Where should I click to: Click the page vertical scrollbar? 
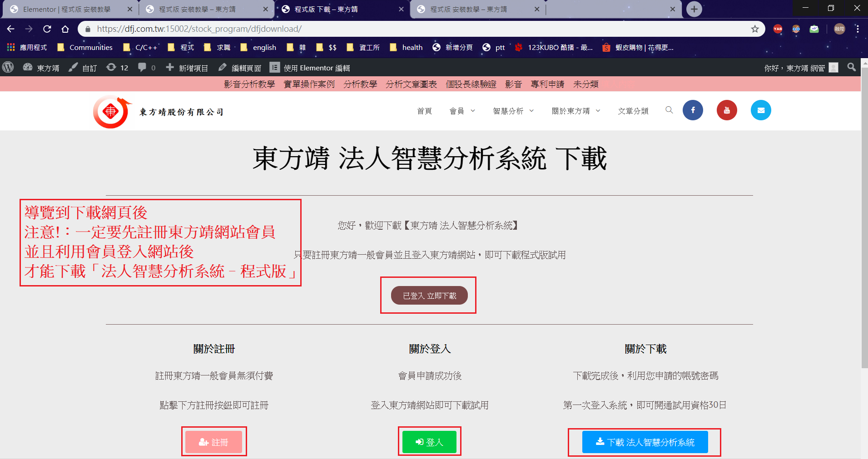(x=864, y=218)
